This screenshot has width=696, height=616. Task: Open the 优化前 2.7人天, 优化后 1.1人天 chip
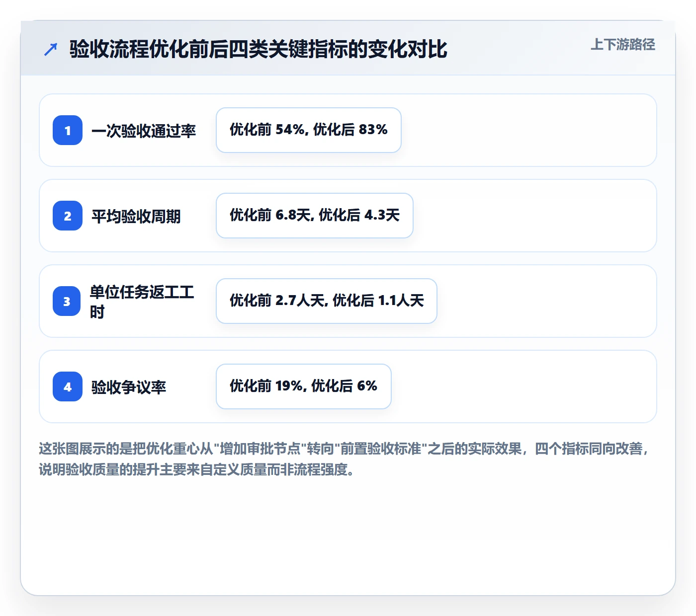pyautogui.click(x=327, y=301)
